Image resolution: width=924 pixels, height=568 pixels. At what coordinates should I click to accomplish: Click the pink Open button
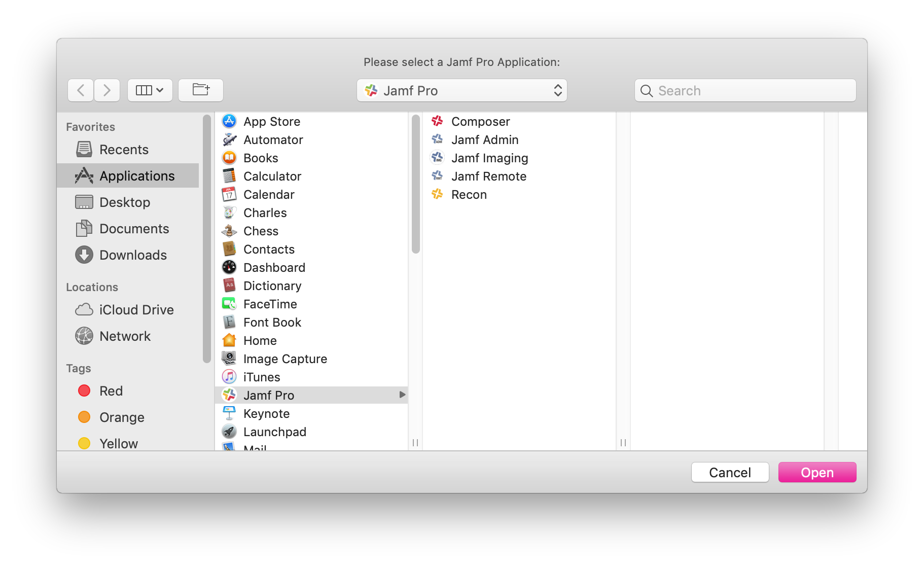[x=817, y=472]
